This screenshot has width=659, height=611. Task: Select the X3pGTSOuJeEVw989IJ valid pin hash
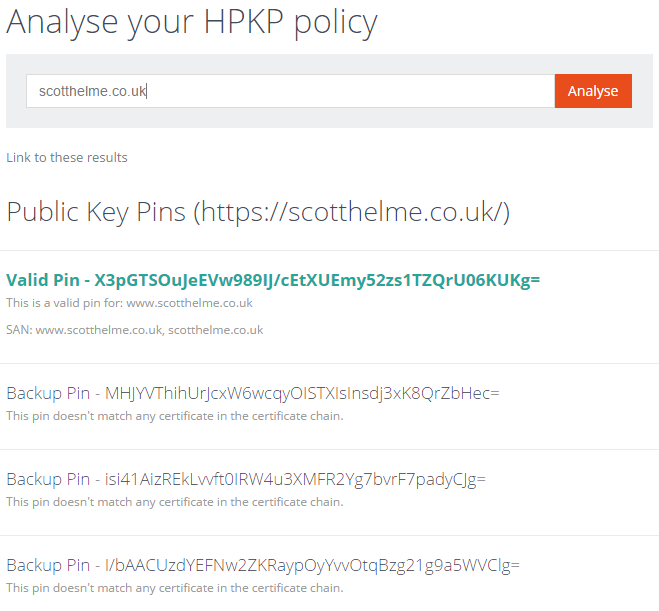[x=317, y=280]
